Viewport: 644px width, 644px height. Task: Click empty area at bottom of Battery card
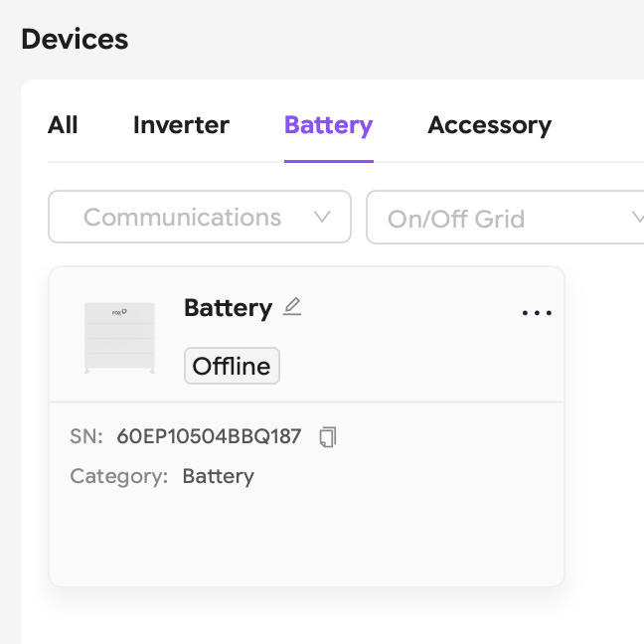(306, 542)
